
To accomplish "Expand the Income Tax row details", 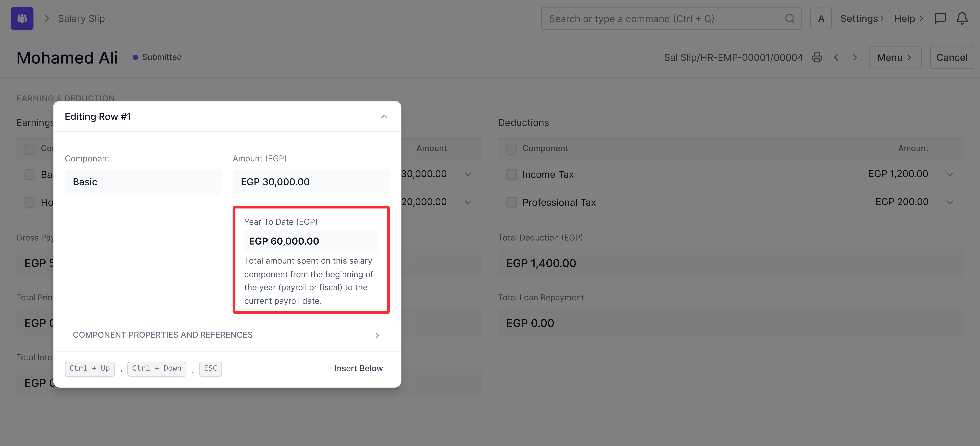I will click(x=950, y=174).
